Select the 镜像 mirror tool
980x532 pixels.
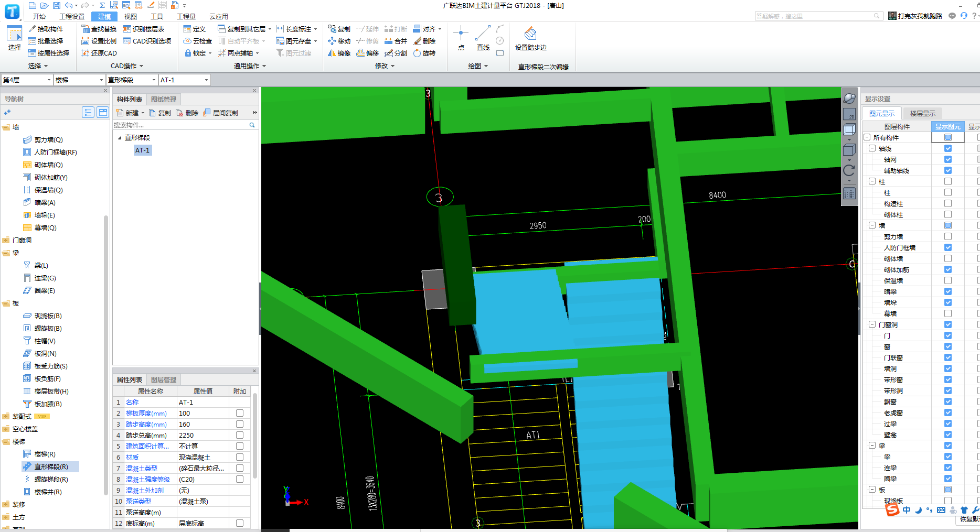pos(339,53)
